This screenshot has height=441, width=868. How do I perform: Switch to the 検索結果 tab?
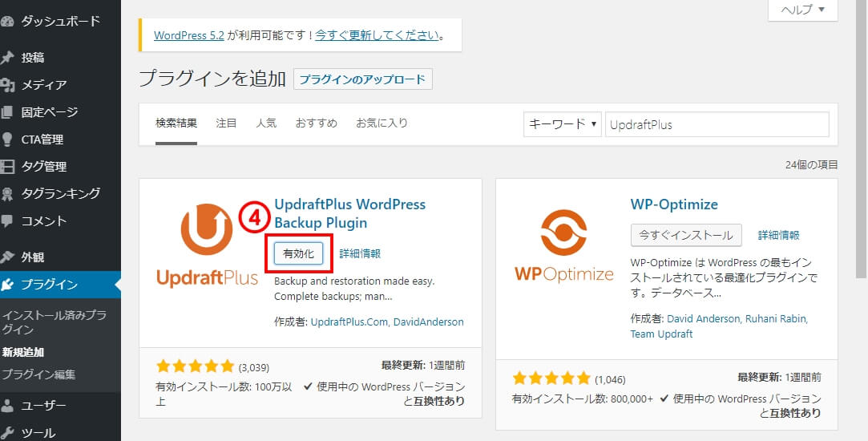pos(176,123)
